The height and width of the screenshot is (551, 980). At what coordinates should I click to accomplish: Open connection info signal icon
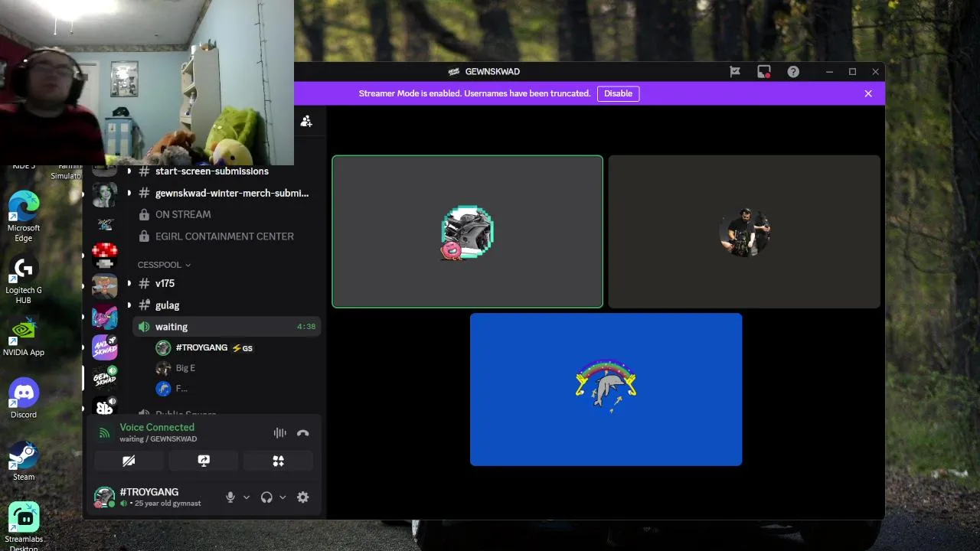click(105, 433)
